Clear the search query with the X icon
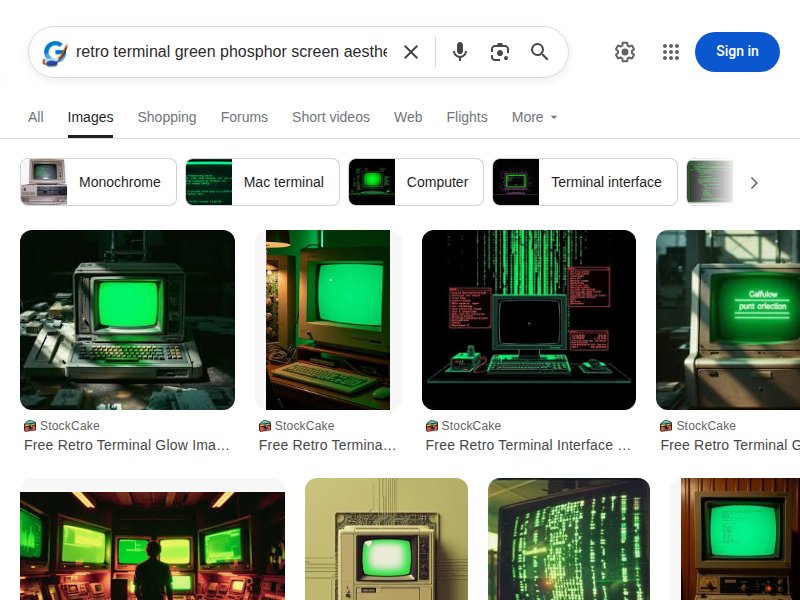 point(411,51)
